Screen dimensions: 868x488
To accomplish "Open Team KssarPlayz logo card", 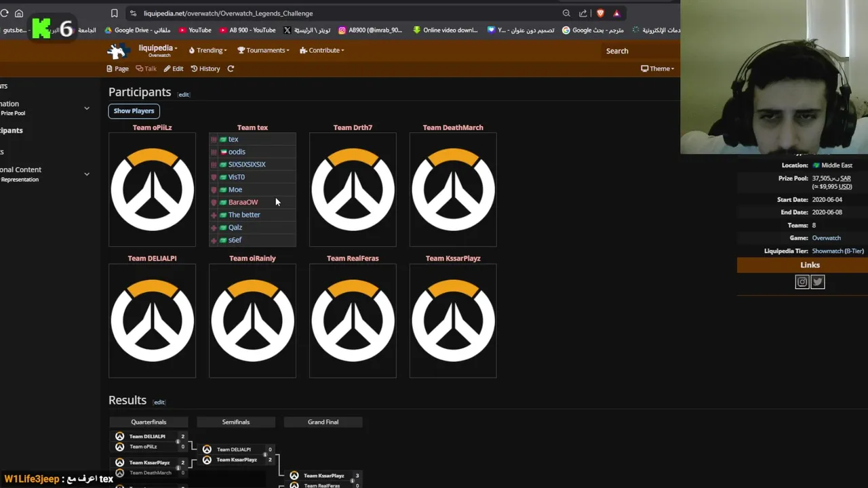I will pos(453,320).
